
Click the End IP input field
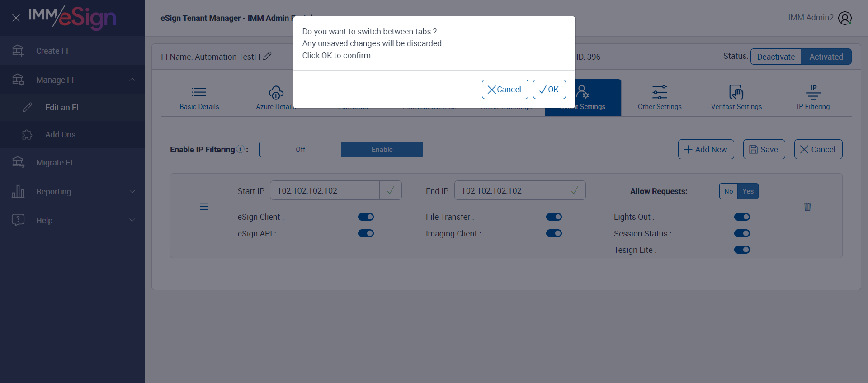pos(509,190)
